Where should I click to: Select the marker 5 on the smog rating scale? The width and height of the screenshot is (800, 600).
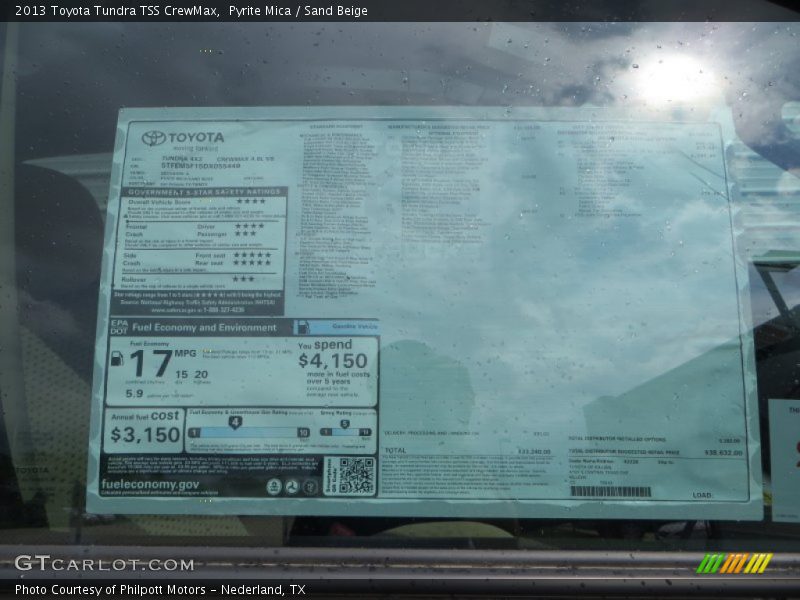345,424
